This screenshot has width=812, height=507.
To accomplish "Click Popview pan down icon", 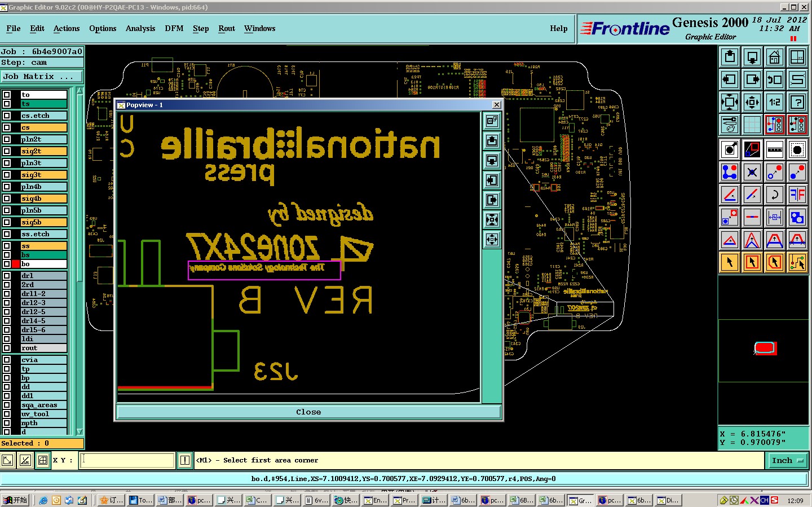I will tap(492, 160).
